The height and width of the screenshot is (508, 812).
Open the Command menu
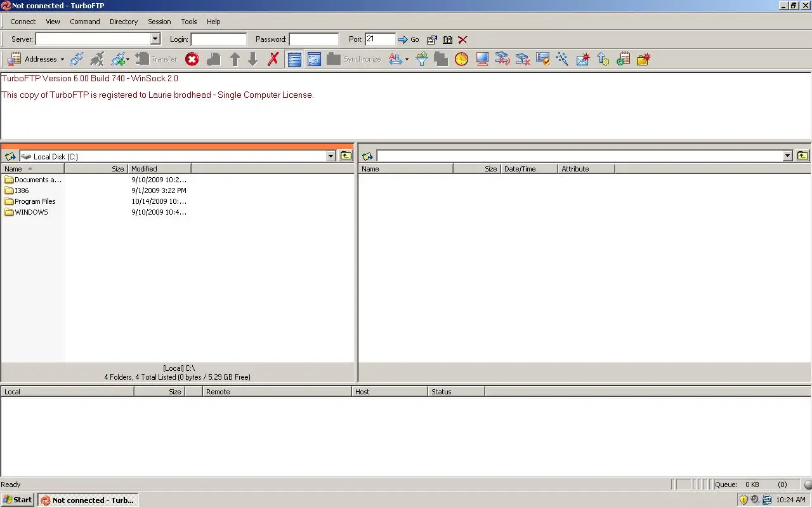(x=85, y=22)
